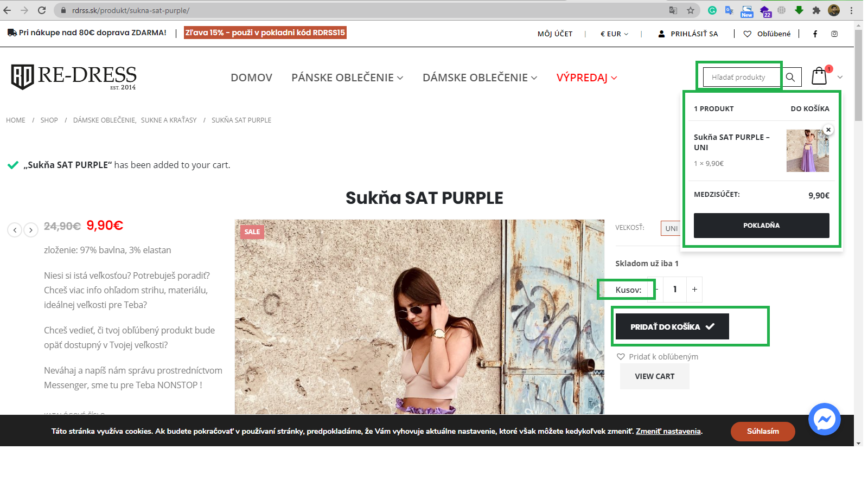Image resolution: width=868 pixels, height=488 pixels.
Task: Click the search magnifier icon
Action: pos(791,77)
